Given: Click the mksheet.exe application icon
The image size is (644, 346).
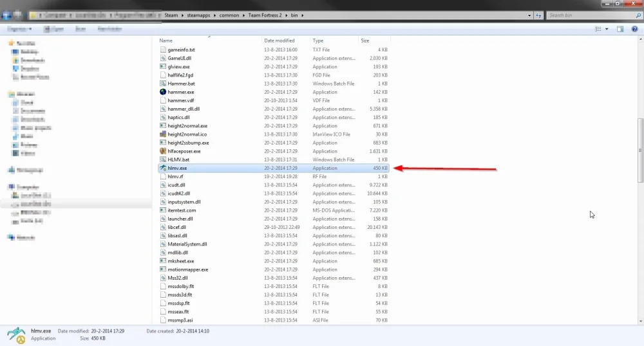Looking at the screenshot, I should [163, 260].
